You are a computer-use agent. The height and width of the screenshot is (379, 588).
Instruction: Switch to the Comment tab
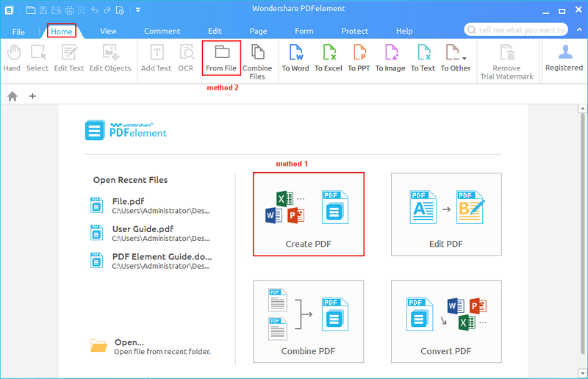[162, 31]
